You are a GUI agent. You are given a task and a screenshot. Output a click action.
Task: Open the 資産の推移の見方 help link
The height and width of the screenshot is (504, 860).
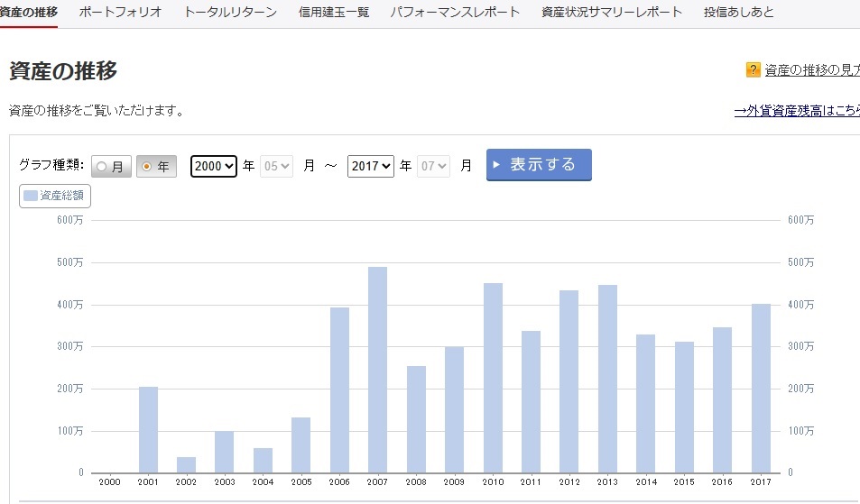(x=811, y=70)
